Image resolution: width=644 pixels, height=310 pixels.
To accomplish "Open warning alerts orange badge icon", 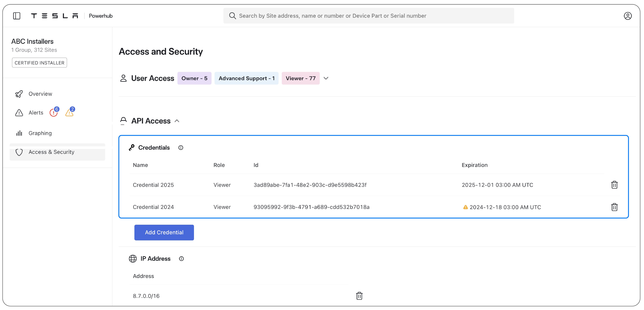I will (x=70, y=112).
